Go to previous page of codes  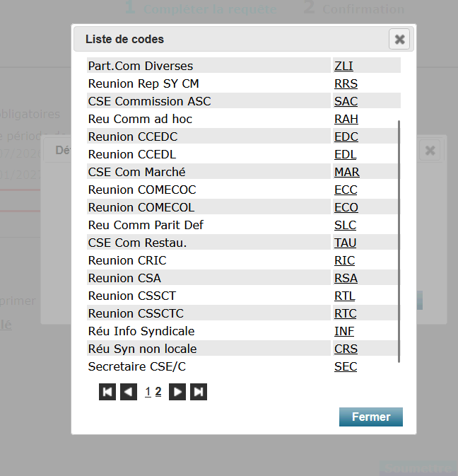(129, 392)
